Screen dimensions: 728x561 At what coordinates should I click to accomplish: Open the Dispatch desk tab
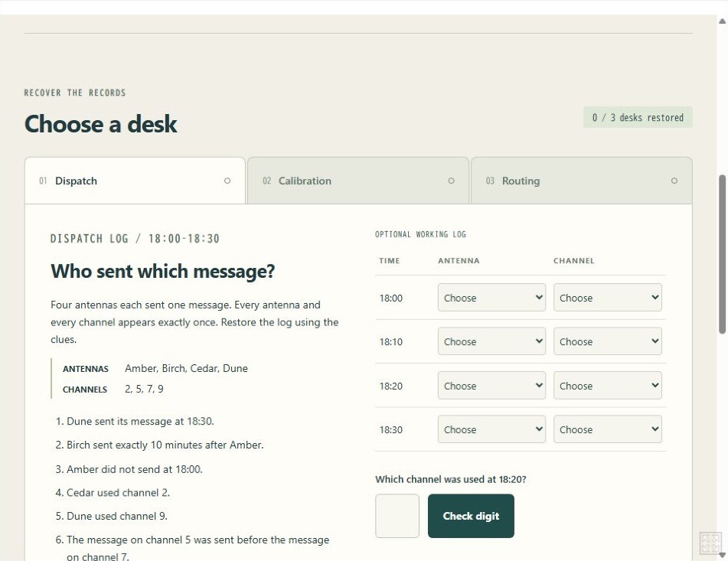click(135, 181)
